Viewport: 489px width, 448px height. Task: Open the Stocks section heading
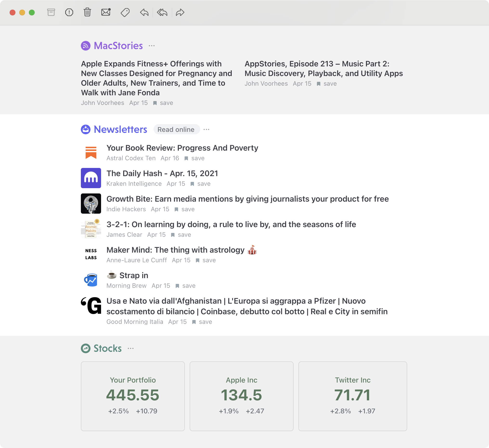click(x=108, y=348)
